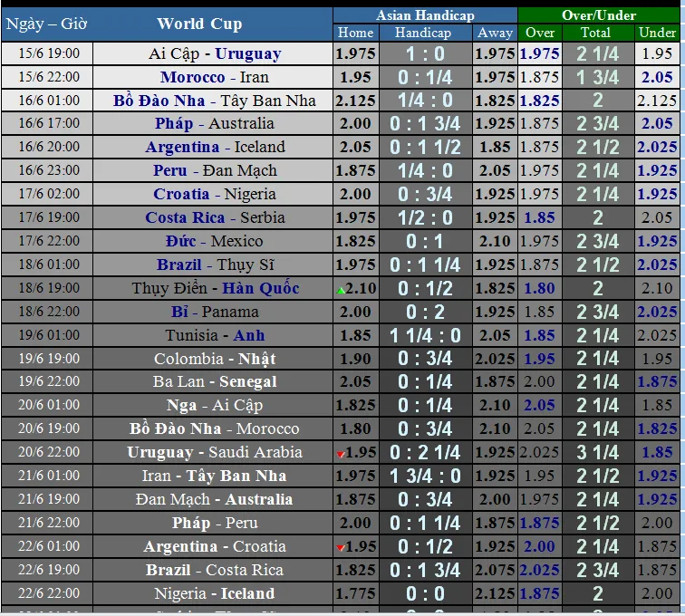This screenshot has height=616, width=685.
Task: Click Under odds 2.125 in Bồ Đào Nha - Tây Ban Nha row
Action: coord(657,101)
